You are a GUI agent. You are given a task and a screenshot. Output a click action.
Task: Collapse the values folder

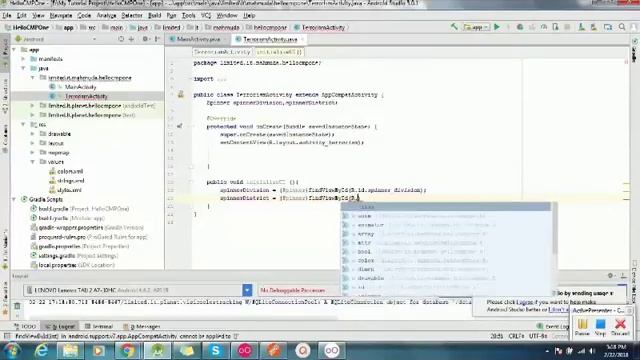tap(32, 162)
